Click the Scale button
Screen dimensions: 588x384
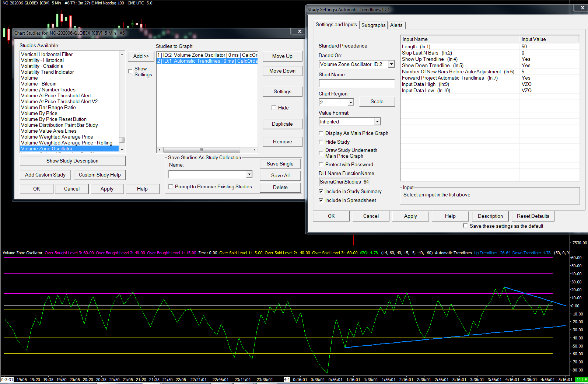pyautogui.click(x=377, y=101)
